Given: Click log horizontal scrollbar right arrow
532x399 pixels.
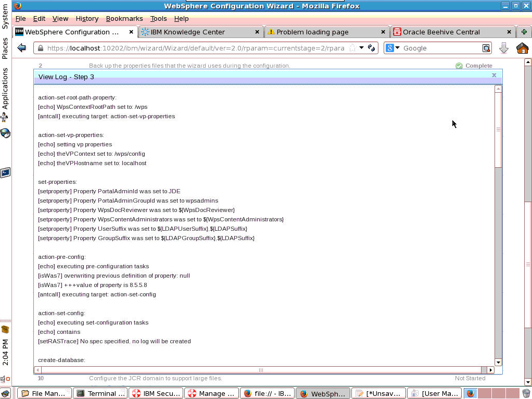Looking at the screenshot, I should coord(490,370).
